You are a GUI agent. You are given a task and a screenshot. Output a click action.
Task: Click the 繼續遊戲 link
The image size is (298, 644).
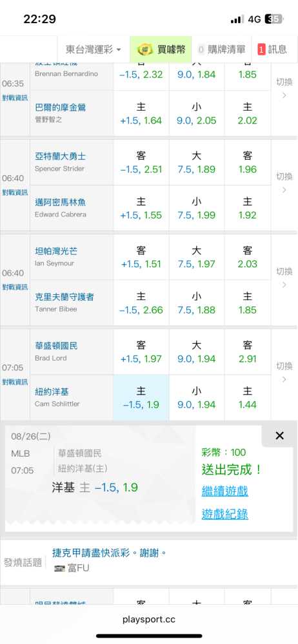(224, 491)
